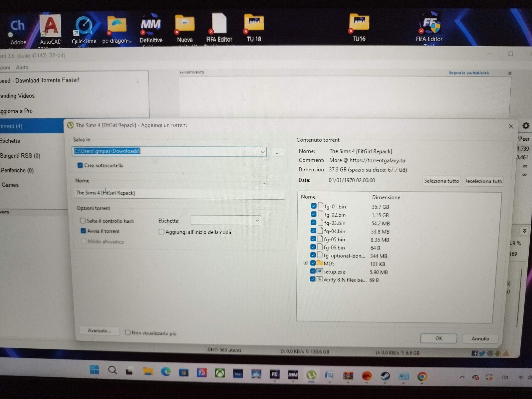Select fg-02.bin file row

[350, 215]
